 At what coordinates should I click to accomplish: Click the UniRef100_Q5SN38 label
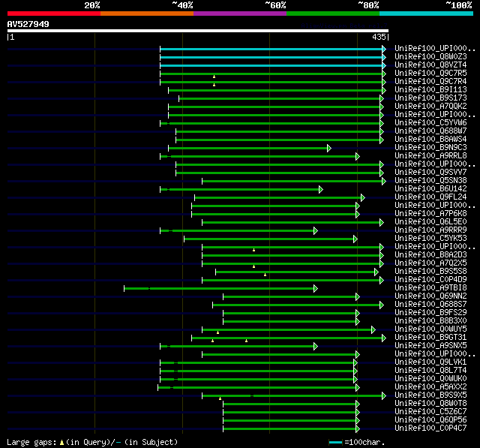pyautogui.click(x=430, y=181)
